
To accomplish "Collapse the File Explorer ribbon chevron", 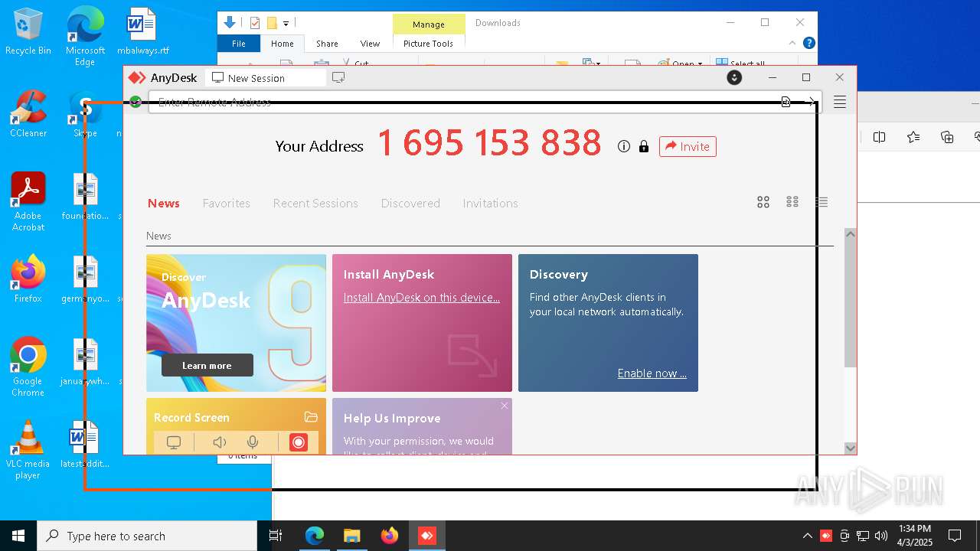I will (x=792, y=43).
